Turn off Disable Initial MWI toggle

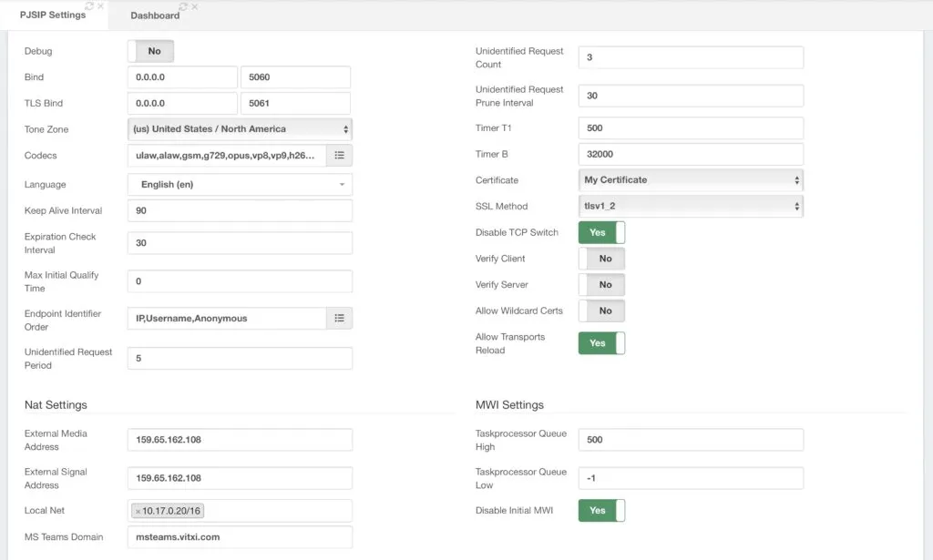tap(601, 511)
